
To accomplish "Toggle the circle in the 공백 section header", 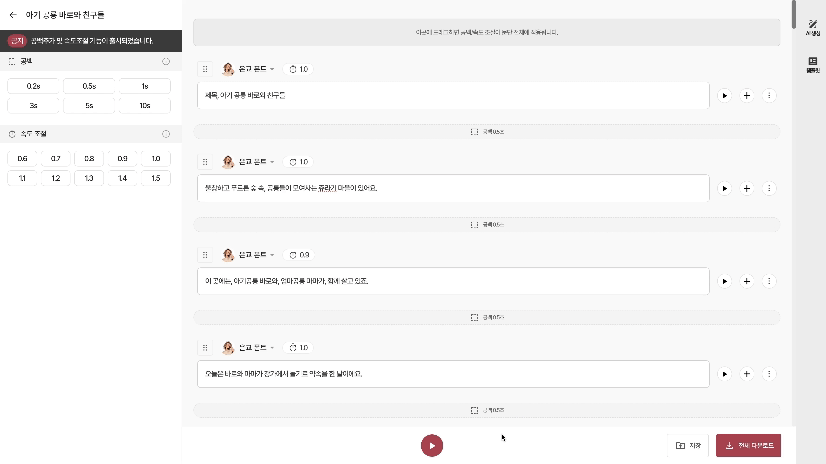I will [166, 61].
